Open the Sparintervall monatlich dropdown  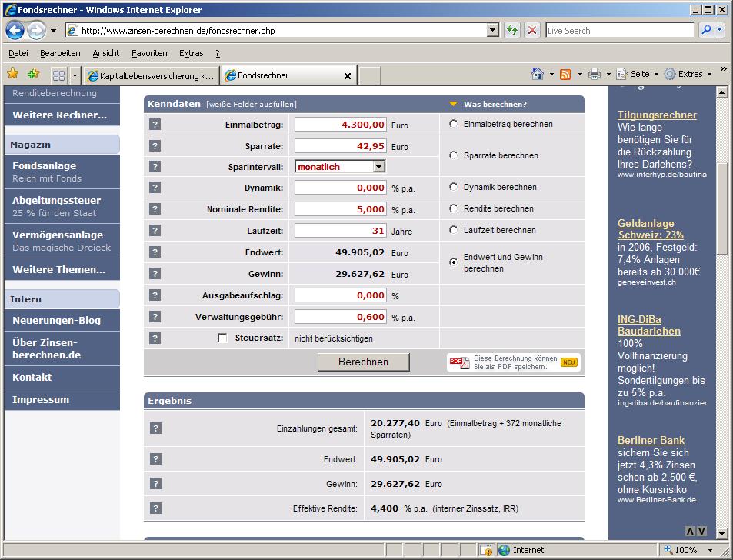[x=378, y=167]
